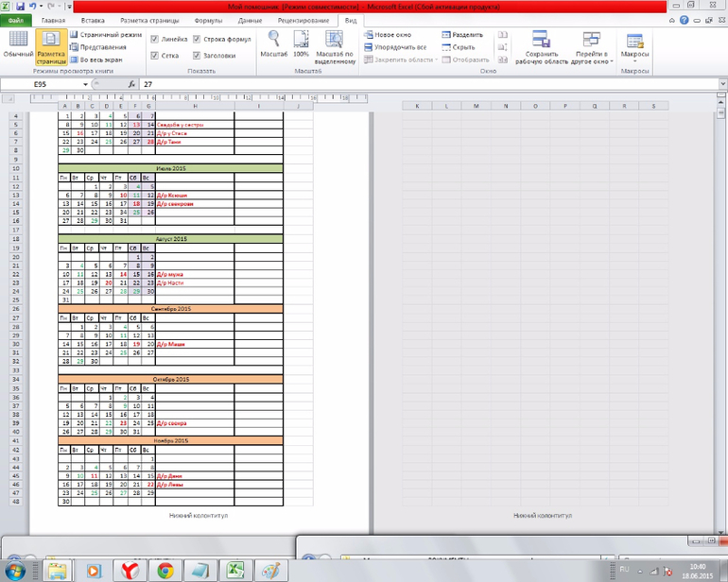Expand the Name Box cell dropdown
This screenshot has height=582, width=728.
[85, 84]
